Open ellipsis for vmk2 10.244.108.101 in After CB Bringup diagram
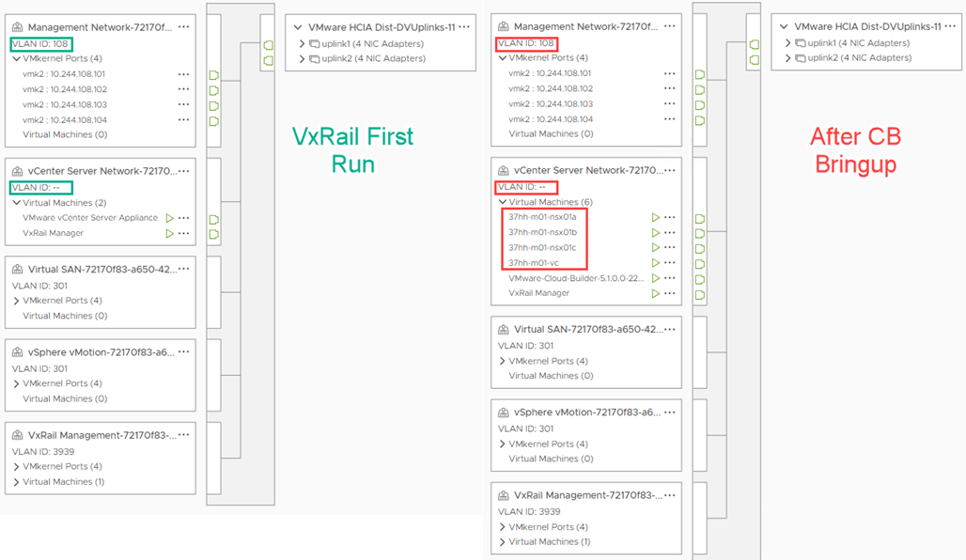The image size is (966, 560). [x=670, y=73]
